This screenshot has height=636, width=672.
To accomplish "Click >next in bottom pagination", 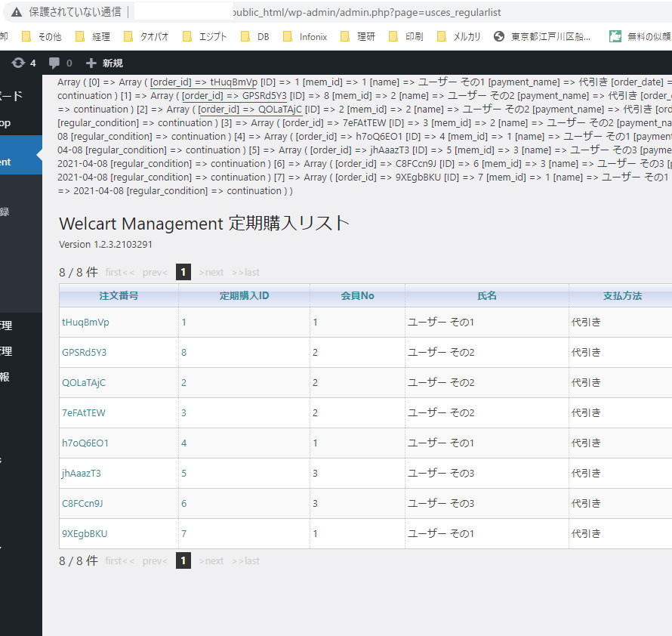I will tap(211, 561).
